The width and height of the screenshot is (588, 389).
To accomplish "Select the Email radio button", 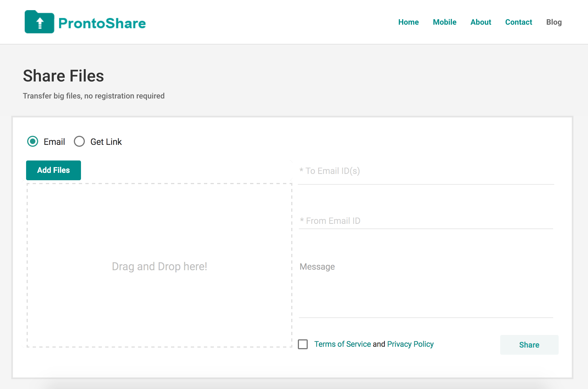I will point(33,141).
